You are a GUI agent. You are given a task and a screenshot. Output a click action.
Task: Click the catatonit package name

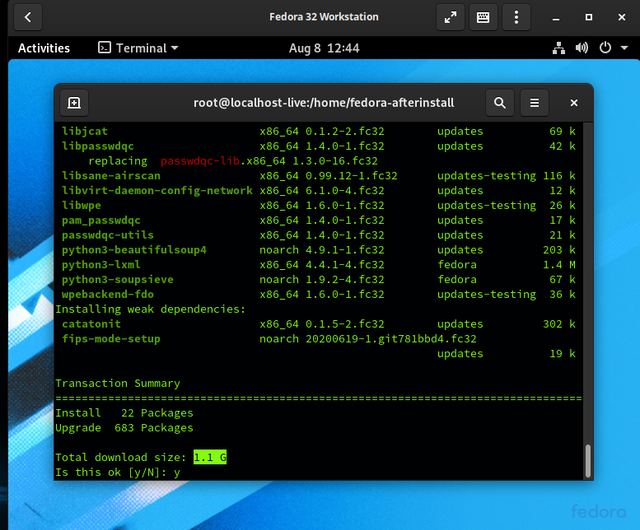91,324
